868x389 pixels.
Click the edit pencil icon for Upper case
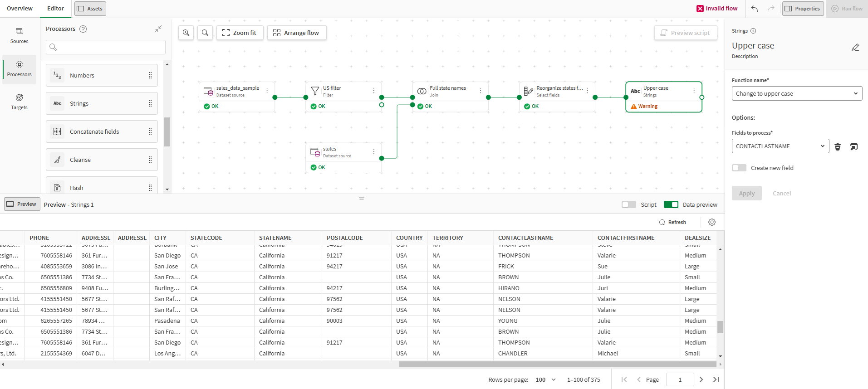[855, 48]
